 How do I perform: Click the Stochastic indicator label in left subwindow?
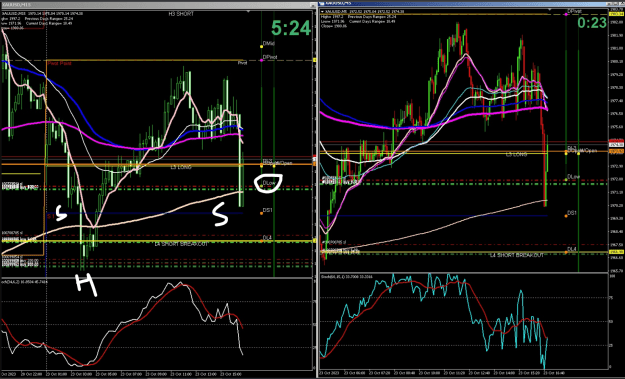[24, 282]
